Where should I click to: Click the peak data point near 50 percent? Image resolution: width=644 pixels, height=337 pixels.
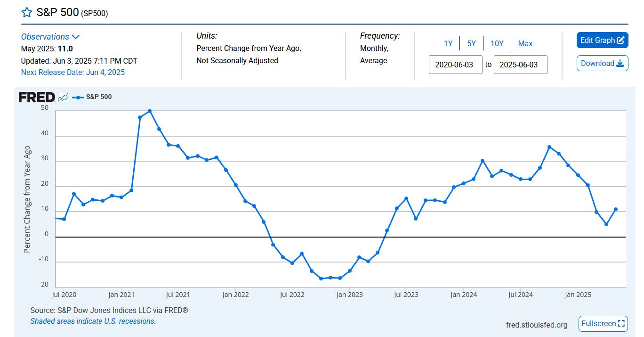pos(150,111)
